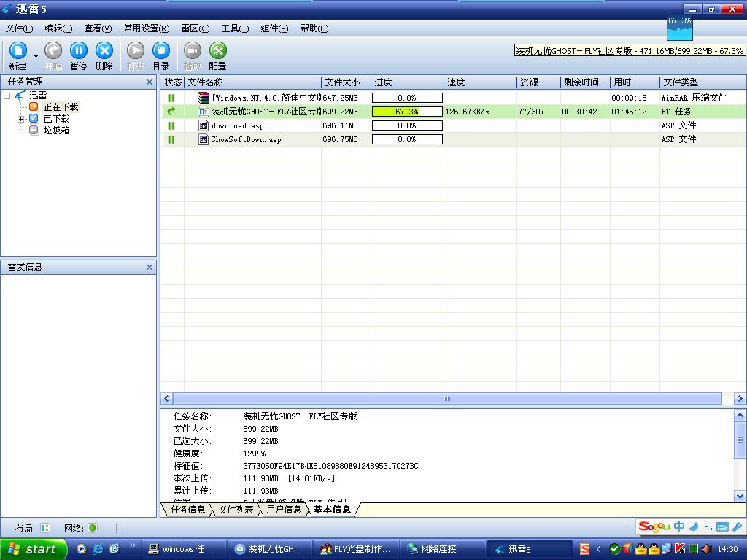
Task: Click the downloading status arrow of 装机无忧GHOST row
Action: [x=171, y=112]
